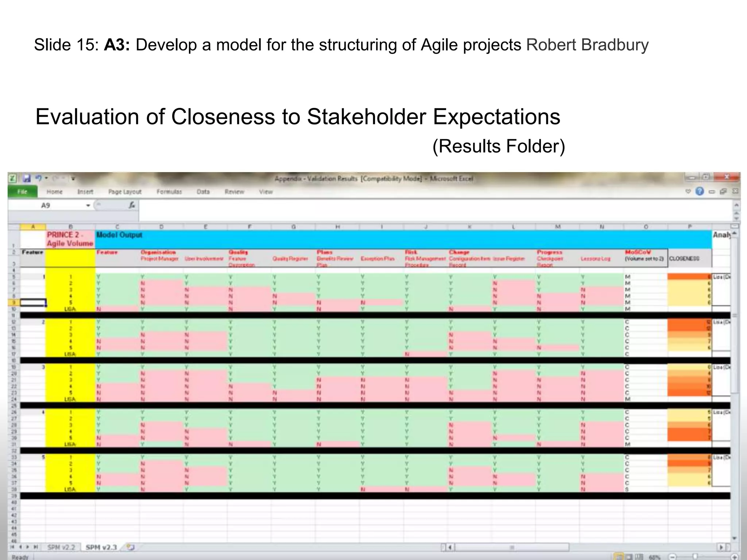The width and height of the screenshot is (747, 560).
Task: Click the zoom slider handle
Action: 695,556
